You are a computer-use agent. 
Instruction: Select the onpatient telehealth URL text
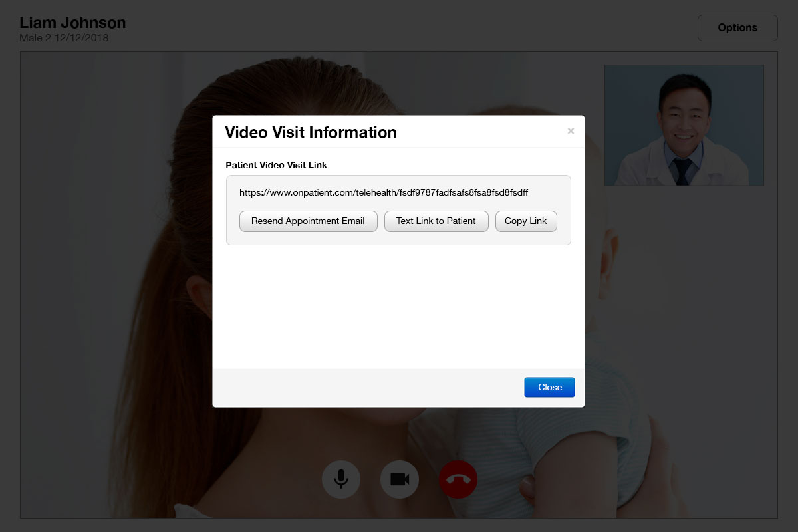click(384, 192)
